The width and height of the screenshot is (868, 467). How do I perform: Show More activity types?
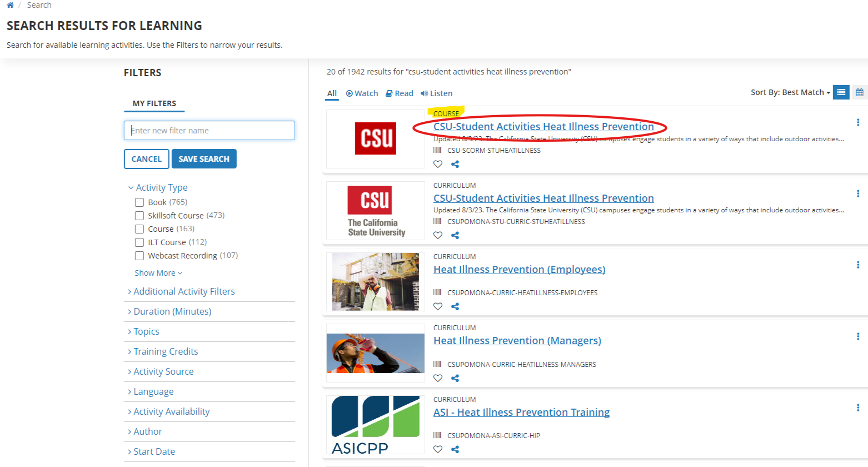tap(158, 273)
